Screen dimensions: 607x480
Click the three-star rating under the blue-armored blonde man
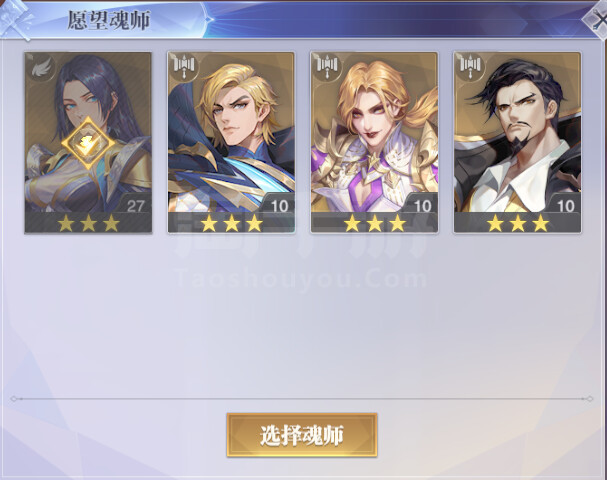coord(231,223)
